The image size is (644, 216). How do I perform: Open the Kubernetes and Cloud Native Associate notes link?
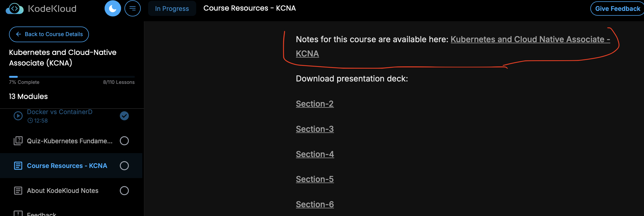click(530, 40)
